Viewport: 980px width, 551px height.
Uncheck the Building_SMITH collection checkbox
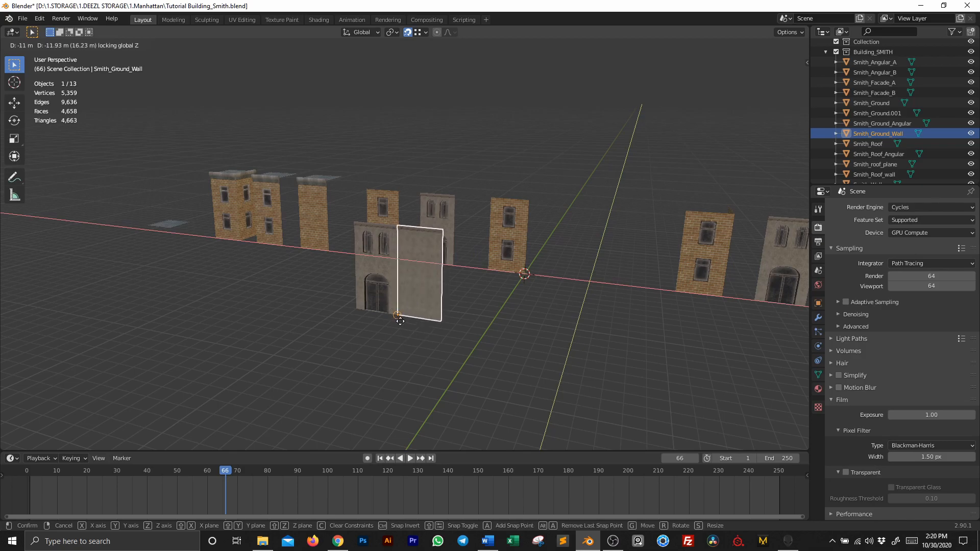coord(836,52)
